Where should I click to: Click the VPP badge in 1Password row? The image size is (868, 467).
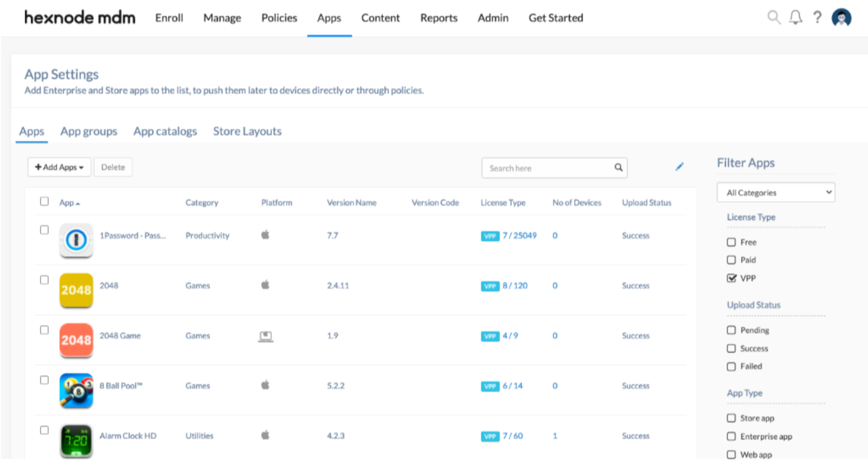tap(490, 236)
